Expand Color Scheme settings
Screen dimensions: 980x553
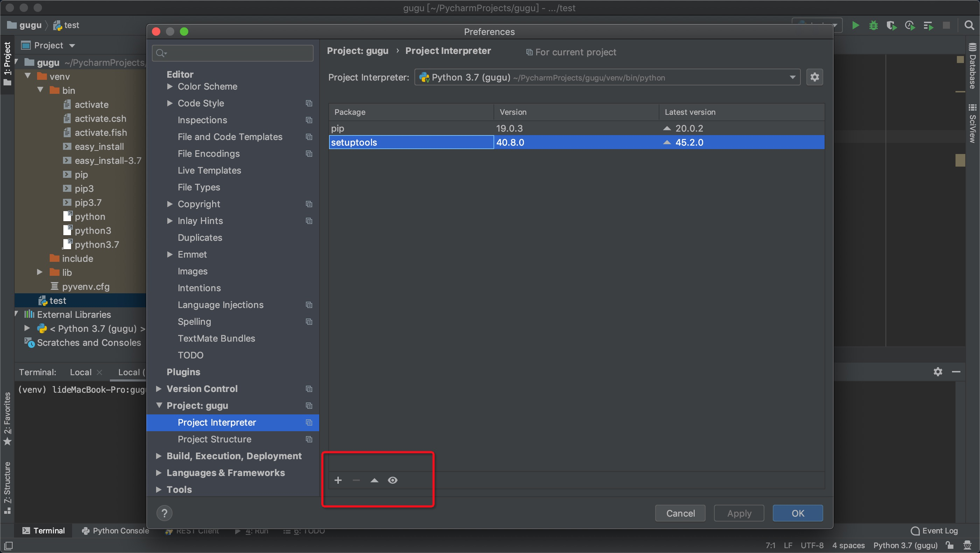click(170, 87)
